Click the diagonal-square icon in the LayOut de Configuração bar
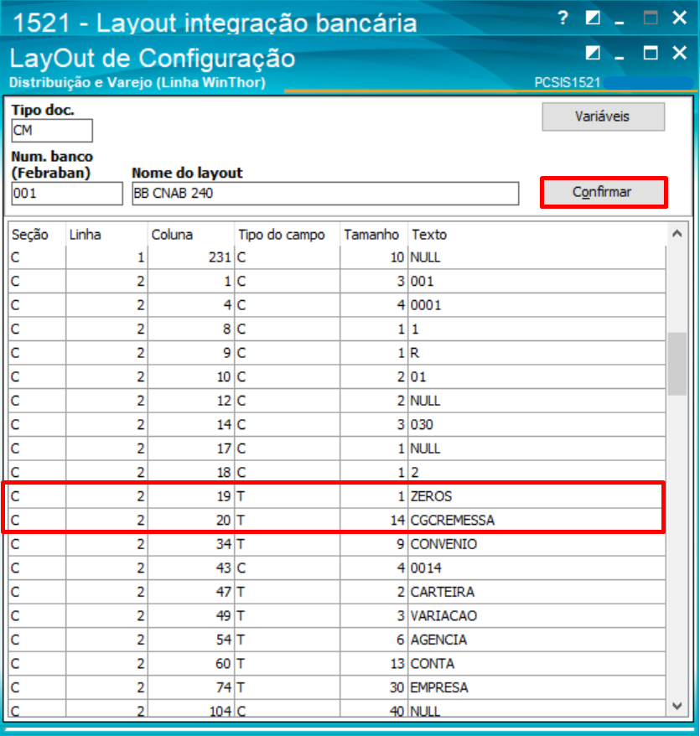 tap(593, 53)
